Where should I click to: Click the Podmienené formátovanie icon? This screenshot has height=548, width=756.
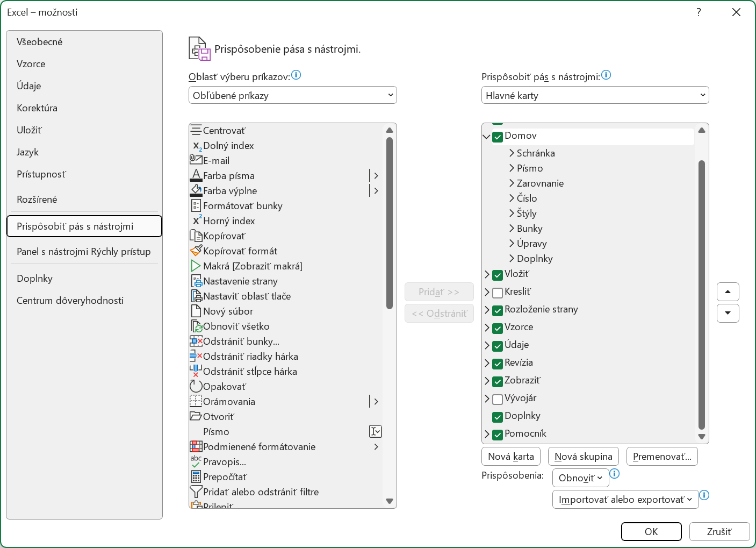coord(196,446)
